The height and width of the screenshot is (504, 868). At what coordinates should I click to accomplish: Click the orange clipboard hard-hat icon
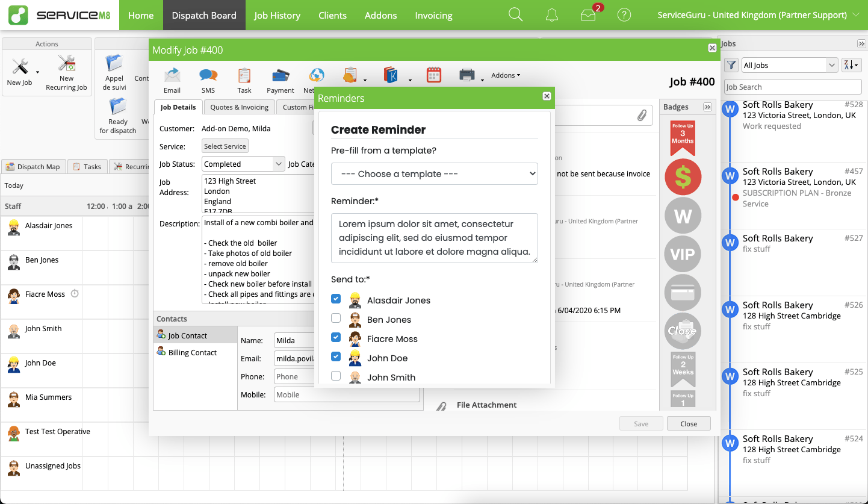coord(350,75)
